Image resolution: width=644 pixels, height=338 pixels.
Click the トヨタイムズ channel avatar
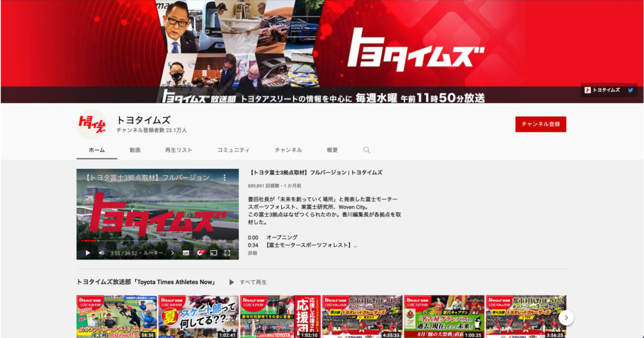click(91, 124)
